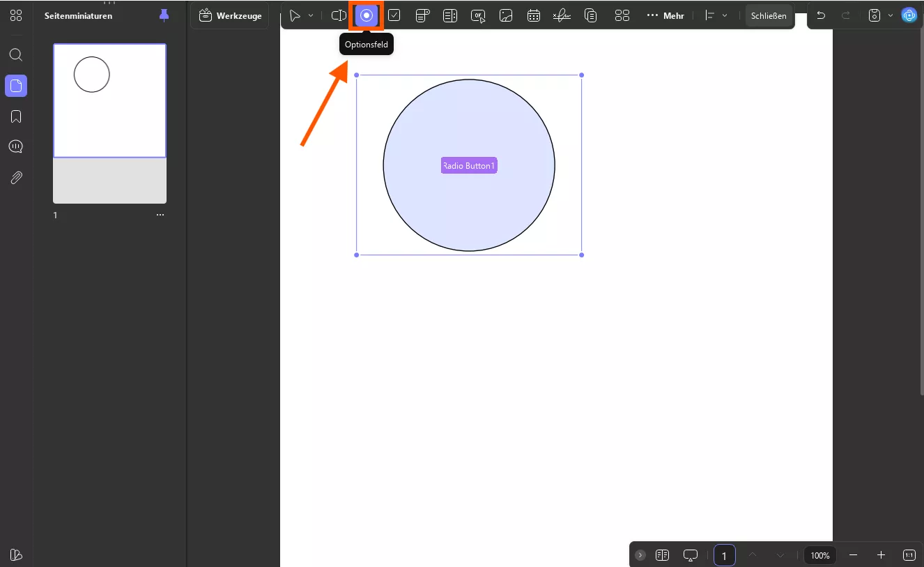Pick the digital signature field tool
This screenshot has width=924, height=567.
(562, 15)
